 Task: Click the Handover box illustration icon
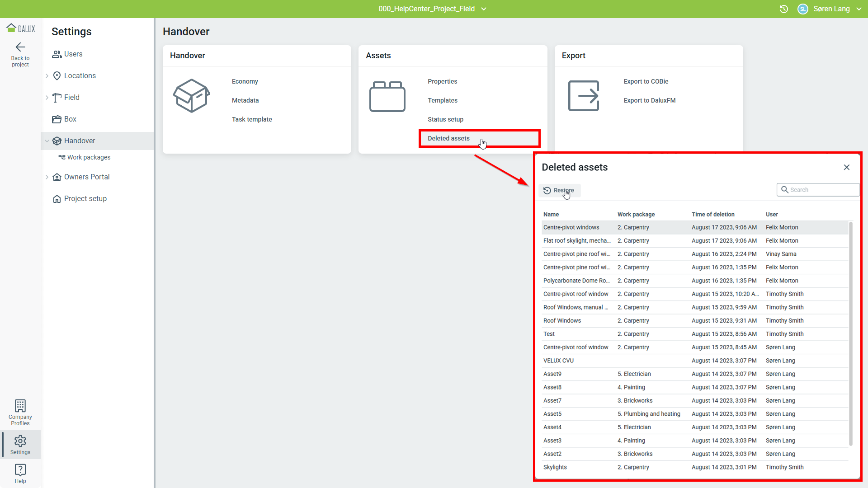pyautogui.click(x=192, y=96)
